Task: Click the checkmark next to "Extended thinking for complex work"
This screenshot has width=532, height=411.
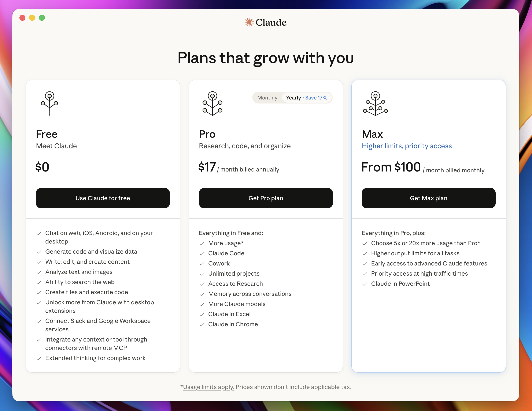Action: (x=39, y=358)
